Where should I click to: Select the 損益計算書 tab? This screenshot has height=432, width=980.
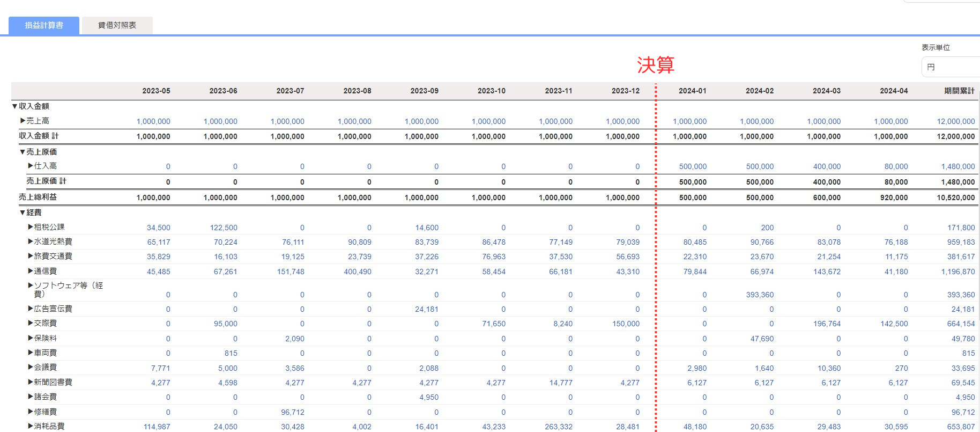click(44, 25)
